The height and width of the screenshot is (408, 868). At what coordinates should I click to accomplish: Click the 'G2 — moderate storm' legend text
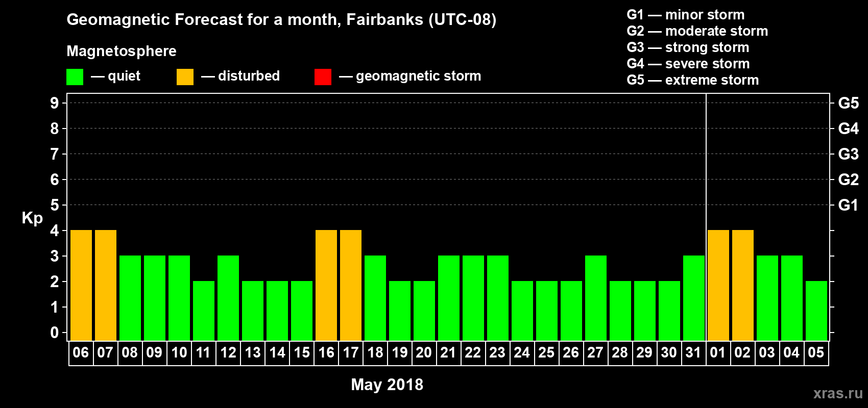pyautogui.click(x=697, y=31)
